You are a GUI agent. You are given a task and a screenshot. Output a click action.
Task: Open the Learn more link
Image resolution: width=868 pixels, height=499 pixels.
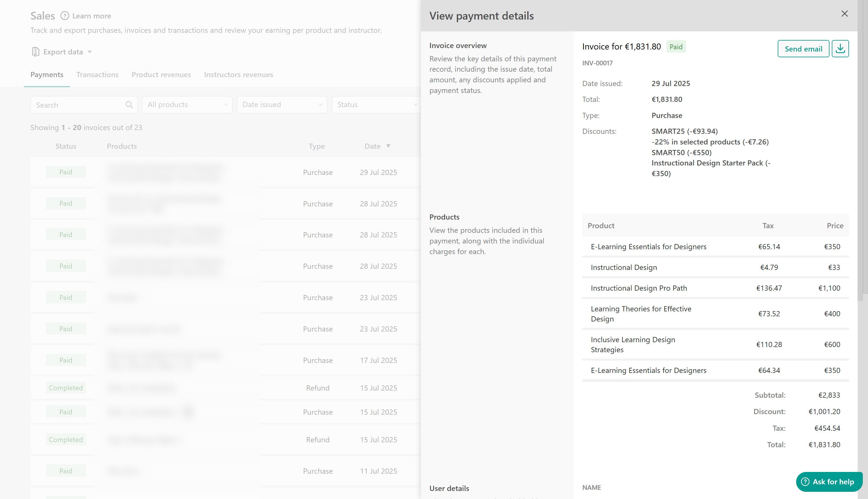(x=91, y=16)
